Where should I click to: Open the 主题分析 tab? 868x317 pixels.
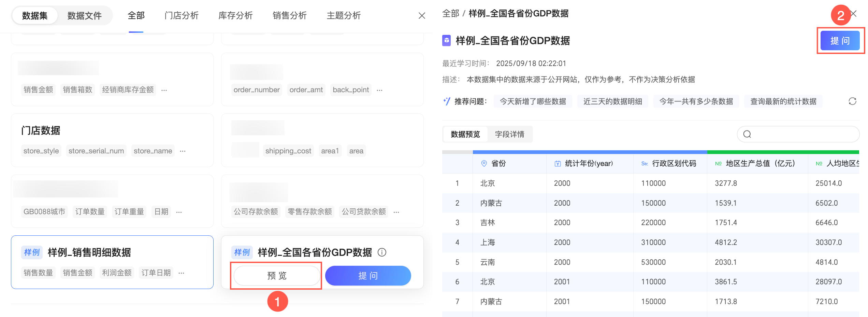(x=344, y=16)
